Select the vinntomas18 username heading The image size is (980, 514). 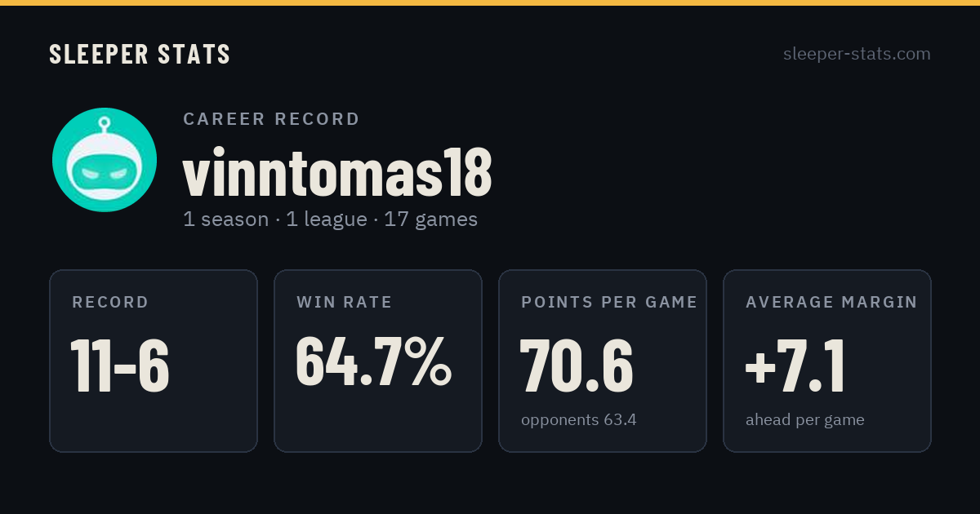pos(337,173)
